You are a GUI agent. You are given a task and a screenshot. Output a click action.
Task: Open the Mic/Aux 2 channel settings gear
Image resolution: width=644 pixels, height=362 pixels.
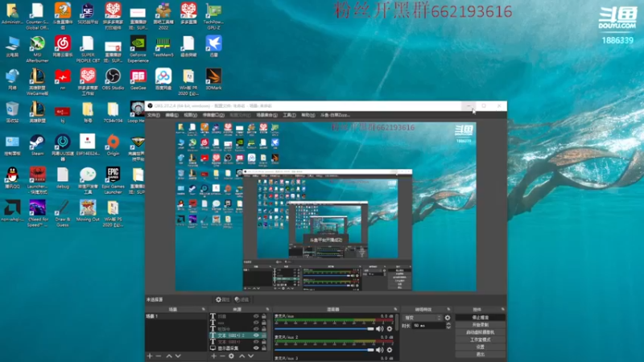[390, 350]
